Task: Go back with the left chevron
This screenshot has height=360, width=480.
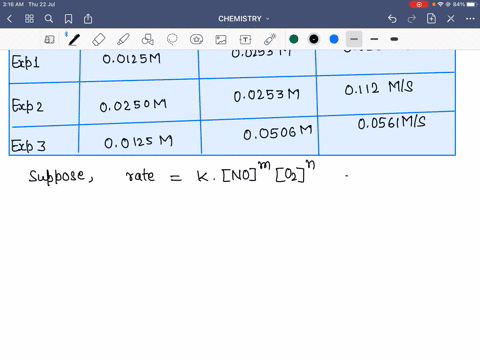Action: pyautogui.click(x=9, y=19)
